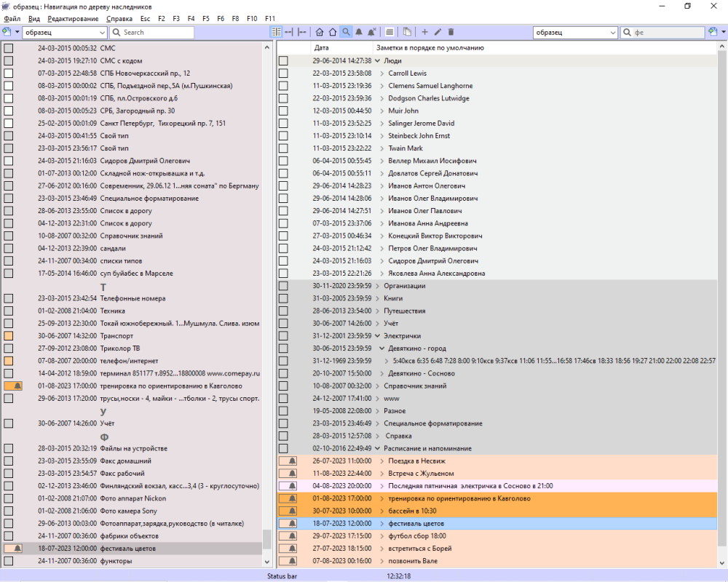Viewport: 728px width, 582px height.
Task: Collapse the Расписание и напоминание node
Action: [x=377, y=448]
